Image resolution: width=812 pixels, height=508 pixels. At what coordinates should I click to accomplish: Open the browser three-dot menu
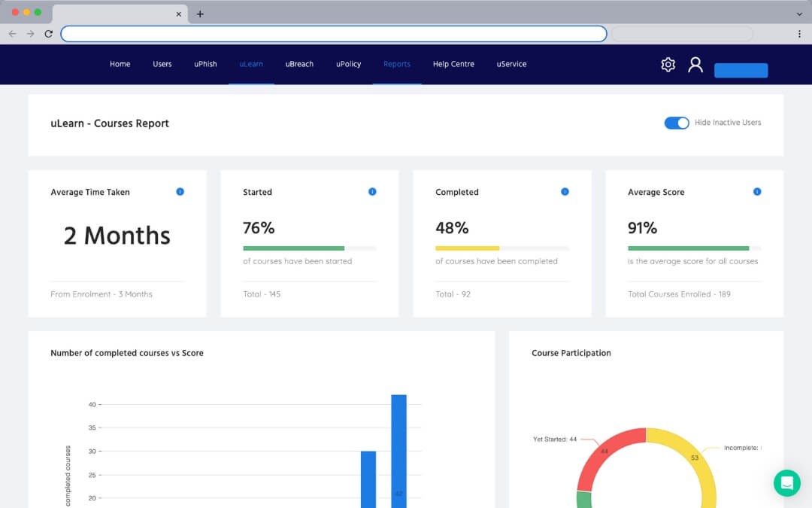coord(798,34)
